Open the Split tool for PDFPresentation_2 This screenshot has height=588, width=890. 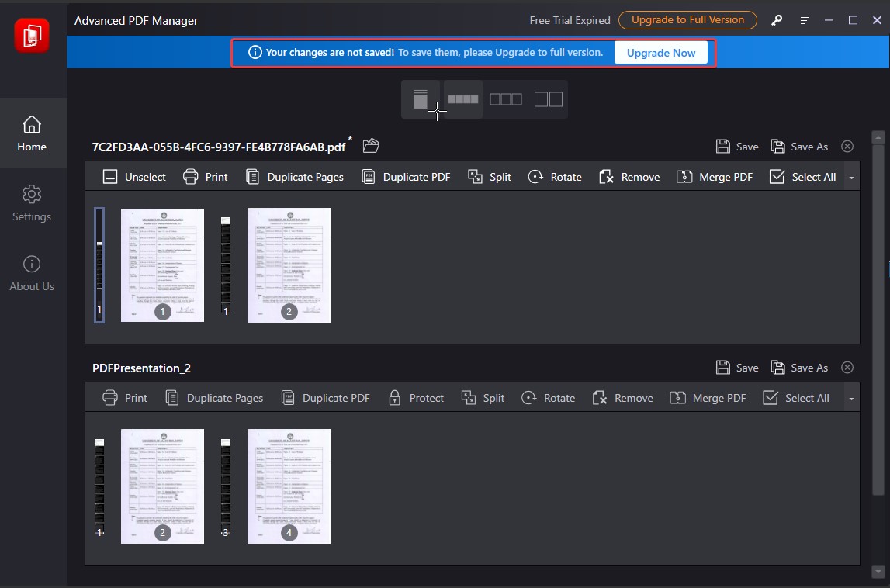(483, 397)
